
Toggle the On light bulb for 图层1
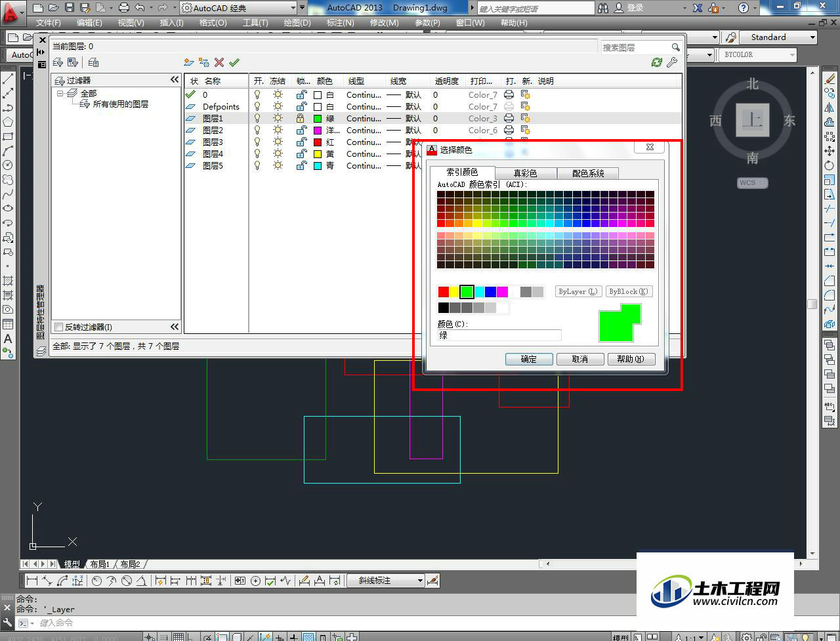[x=257, y=119]
